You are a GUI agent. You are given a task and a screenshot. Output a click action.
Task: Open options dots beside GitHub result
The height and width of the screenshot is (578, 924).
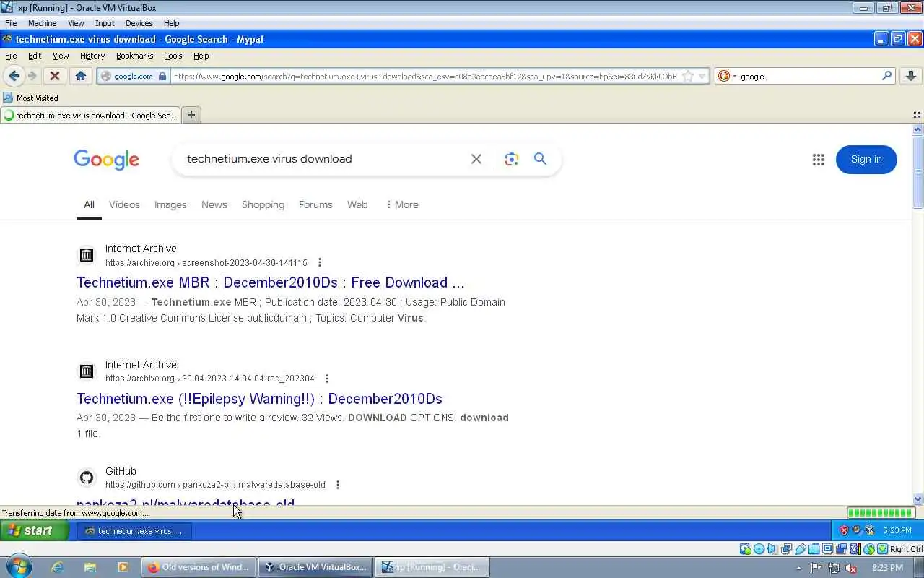coord(338,485)
